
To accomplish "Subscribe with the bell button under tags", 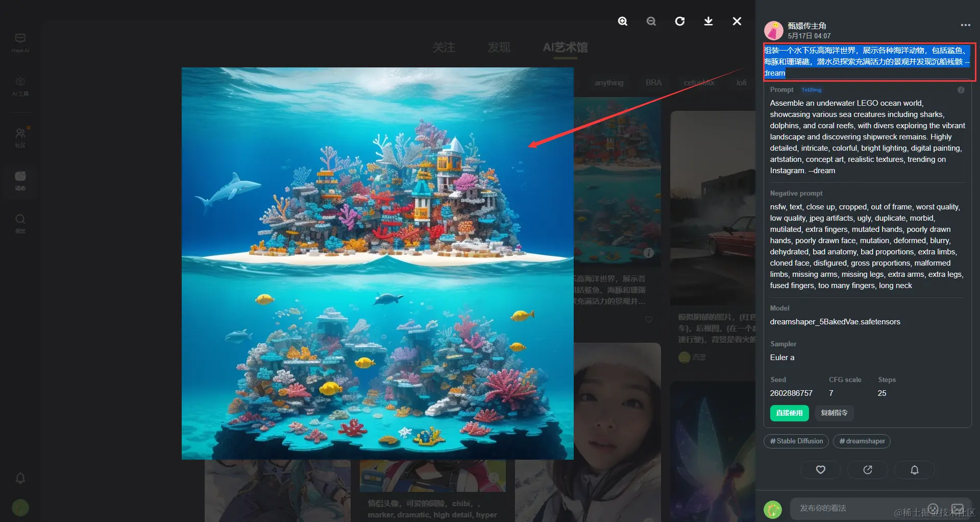I will [x=915, y=470].
